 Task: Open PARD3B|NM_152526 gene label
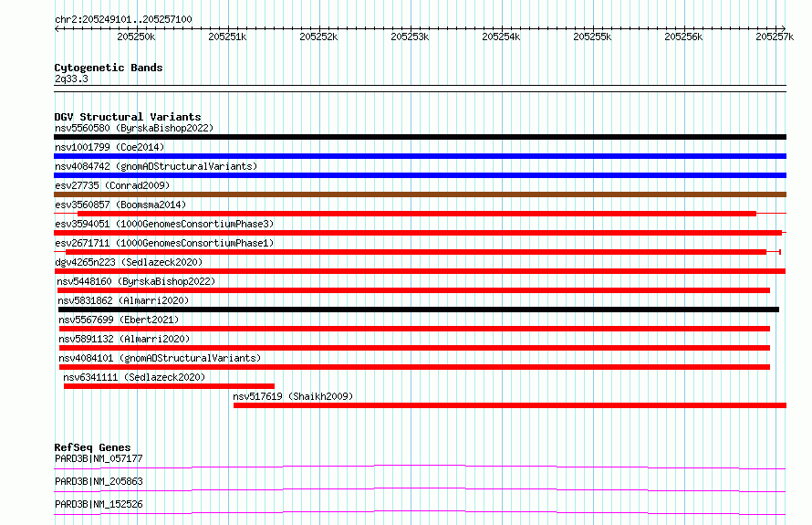click(99, 504)
